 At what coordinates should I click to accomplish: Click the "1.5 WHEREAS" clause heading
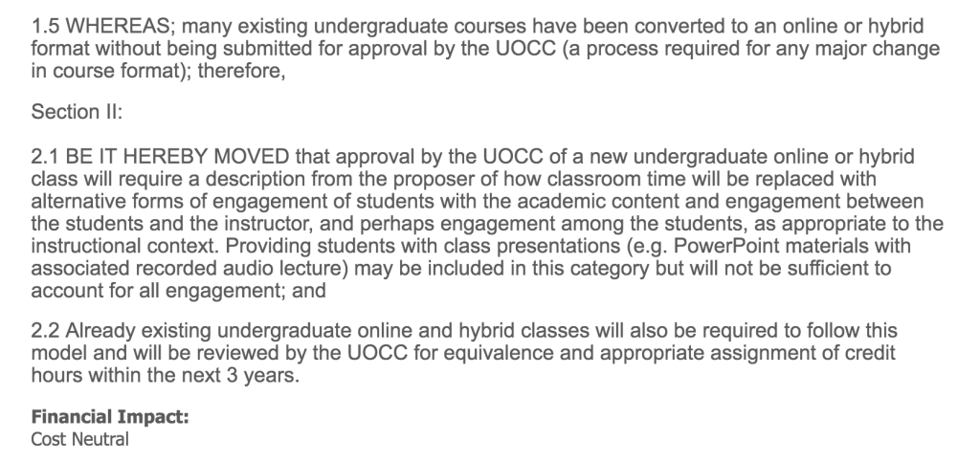click(x=103, y=26)
